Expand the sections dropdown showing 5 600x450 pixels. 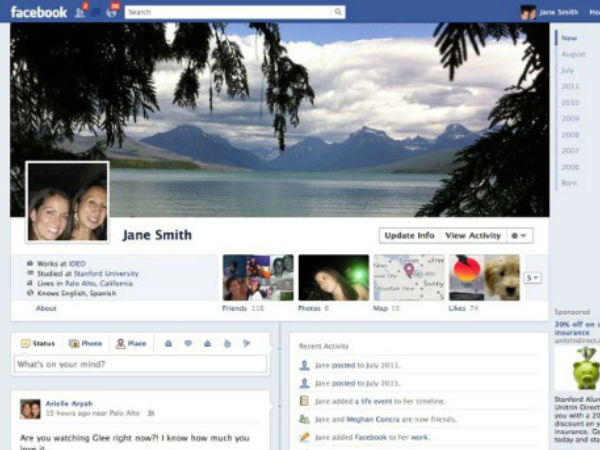tap(533, 277)
